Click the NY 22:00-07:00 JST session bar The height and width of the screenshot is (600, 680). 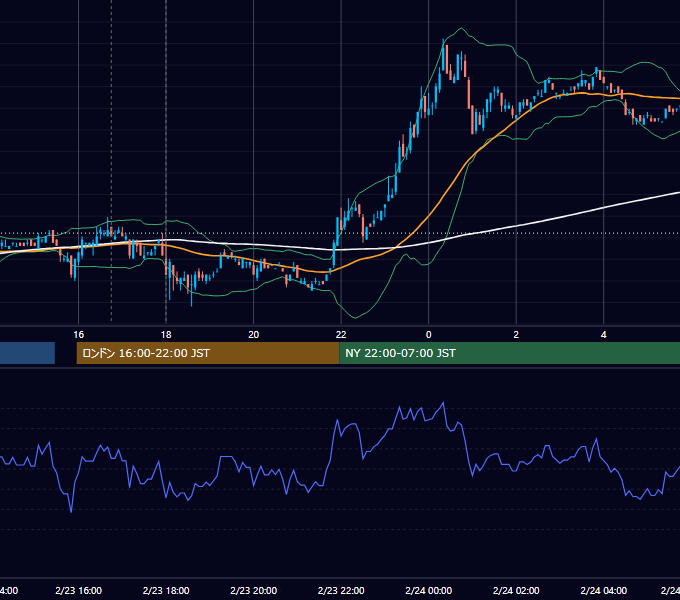point(510,353)
